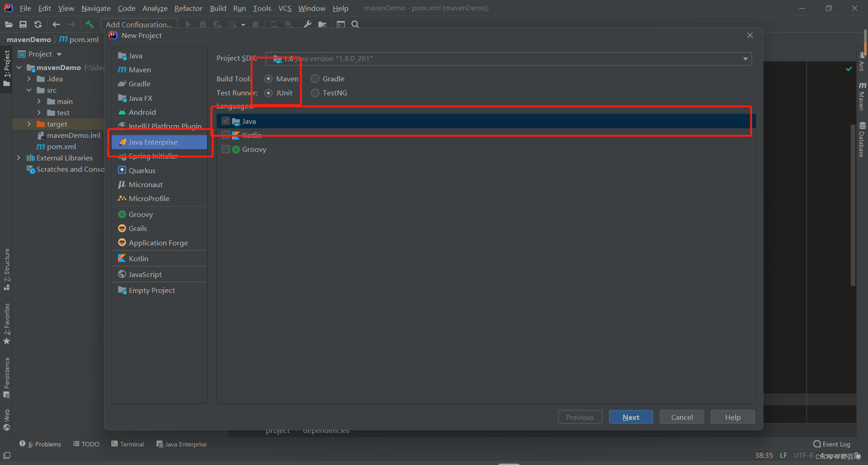The width and height of the screenshot is (868, 465).
Task: Open the Event Log
Action: click(x=832, y=444)
